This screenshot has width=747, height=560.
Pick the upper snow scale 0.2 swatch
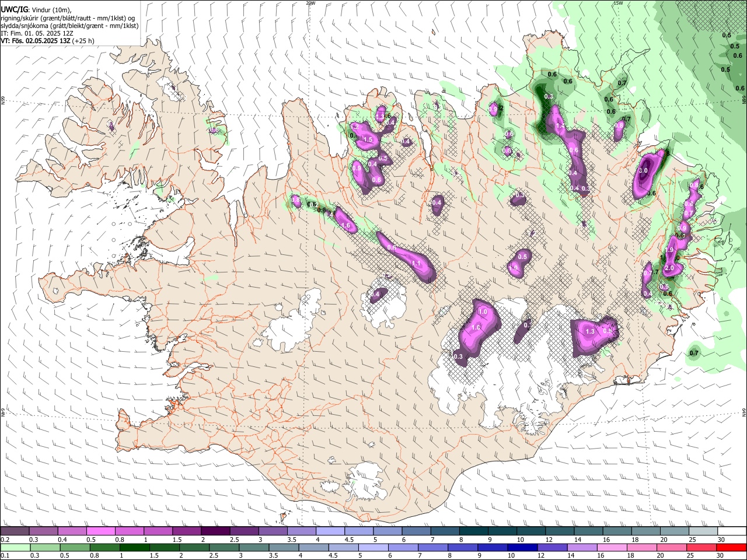point(15,531)
